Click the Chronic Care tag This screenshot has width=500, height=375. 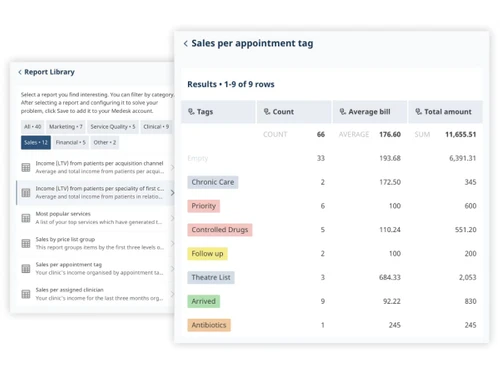(213, 182)
